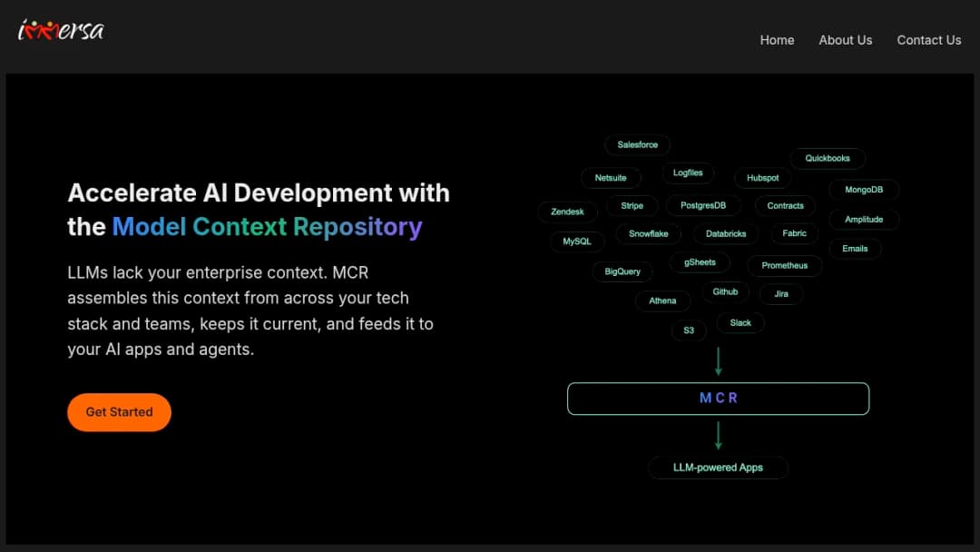Open the Contact Us page
The image size is (980, 552).
(x=929, y=40)
